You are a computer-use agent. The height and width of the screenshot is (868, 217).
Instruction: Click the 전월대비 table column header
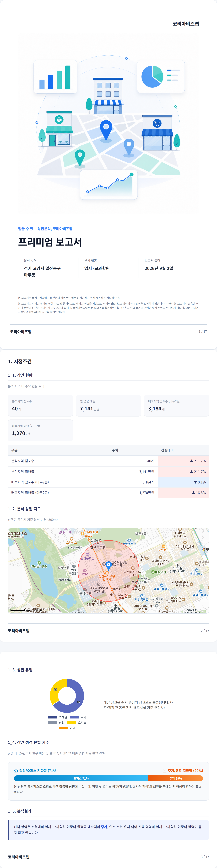[167, 450]
